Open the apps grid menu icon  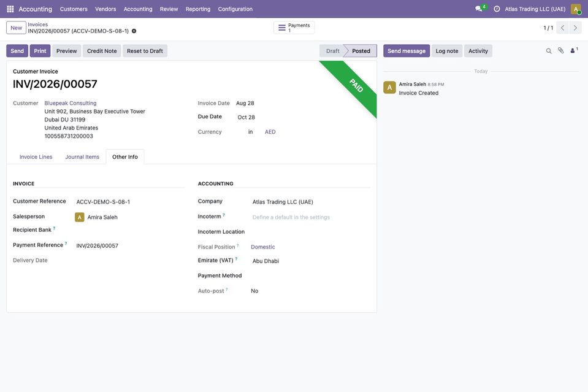point(10,9)
